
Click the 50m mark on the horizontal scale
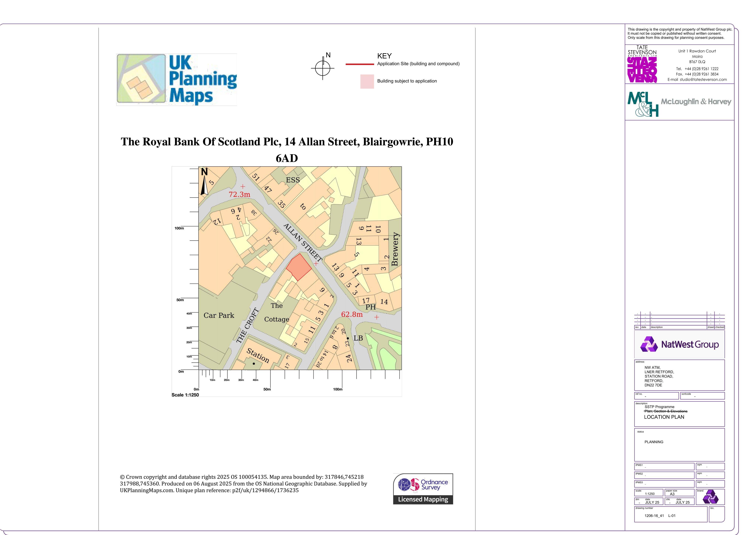tap(267, 389)
